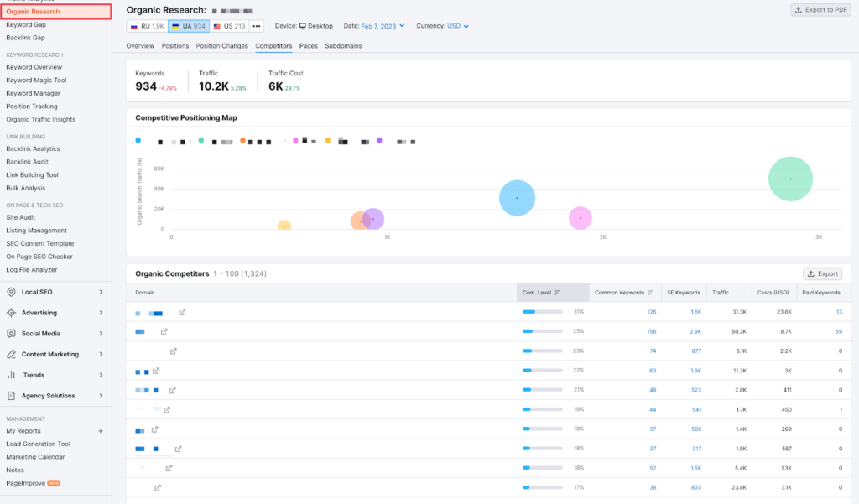859x504 pixels.
Task: Open the 126 Common Keywords link
Action: [652, 311]
